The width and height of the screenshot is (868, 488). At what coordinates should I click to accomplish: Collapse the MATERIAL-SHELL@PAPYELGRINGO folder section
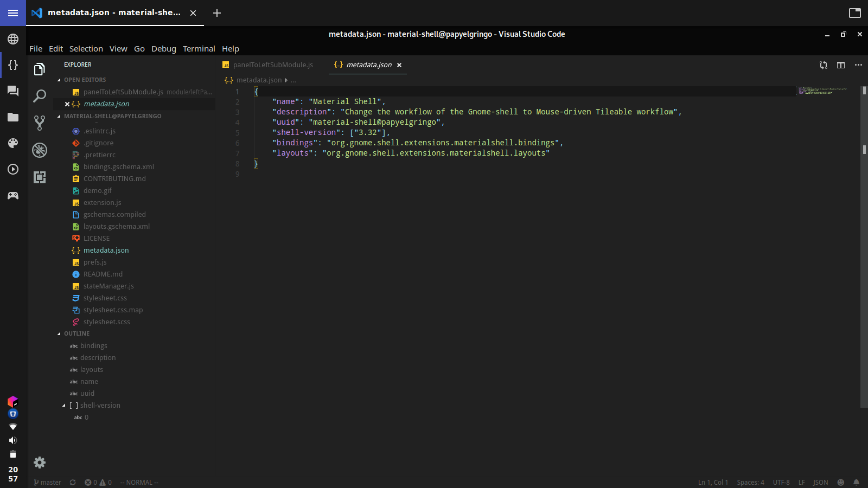pyautogui.click(x=59, y=116)
